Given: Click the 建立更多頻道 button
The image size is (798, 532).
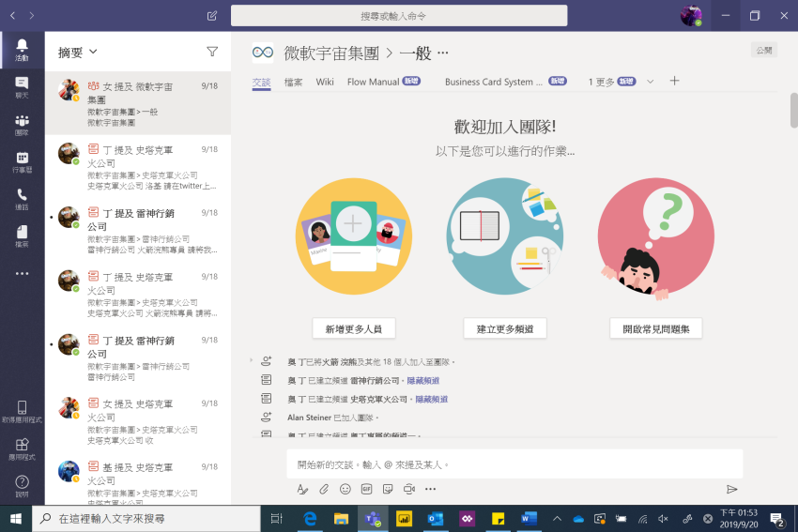Looking at the screenshot, I should (505, 328).
